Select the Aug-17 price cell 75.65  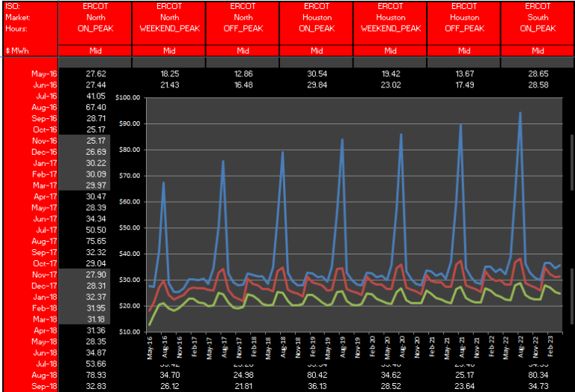[x=95, y=241]
